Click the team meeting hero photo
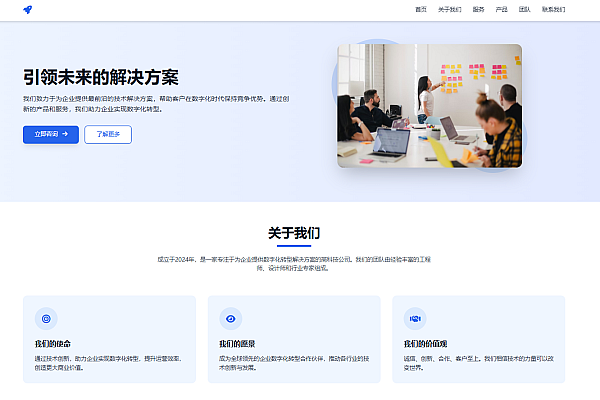 coord(429,106)
